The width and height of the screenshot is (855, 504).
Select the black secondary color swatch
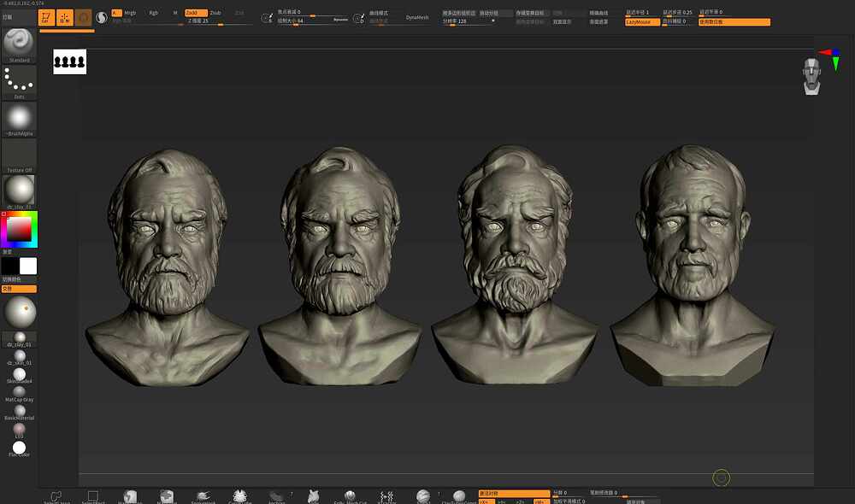point(9,266)
